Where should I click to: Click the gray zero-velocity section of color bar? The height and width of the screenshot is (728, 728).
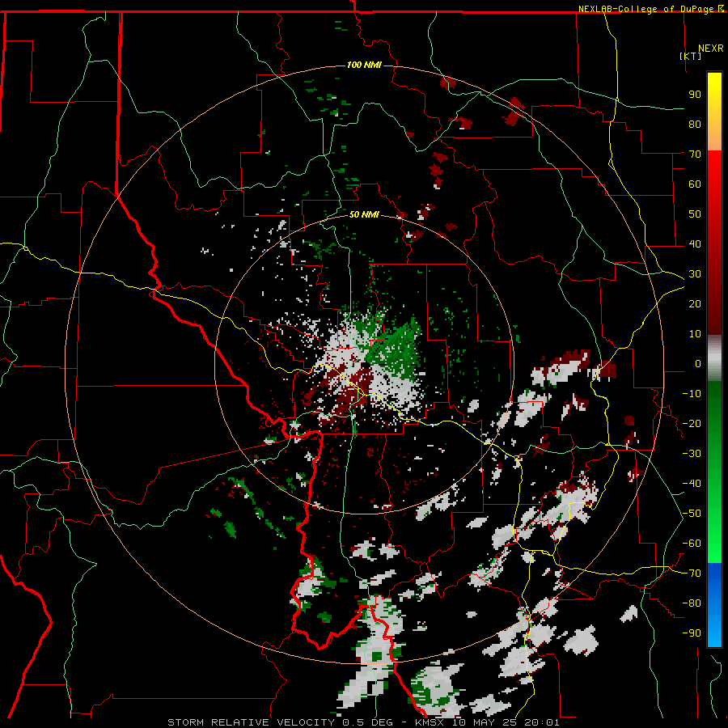tap(714, 358)
